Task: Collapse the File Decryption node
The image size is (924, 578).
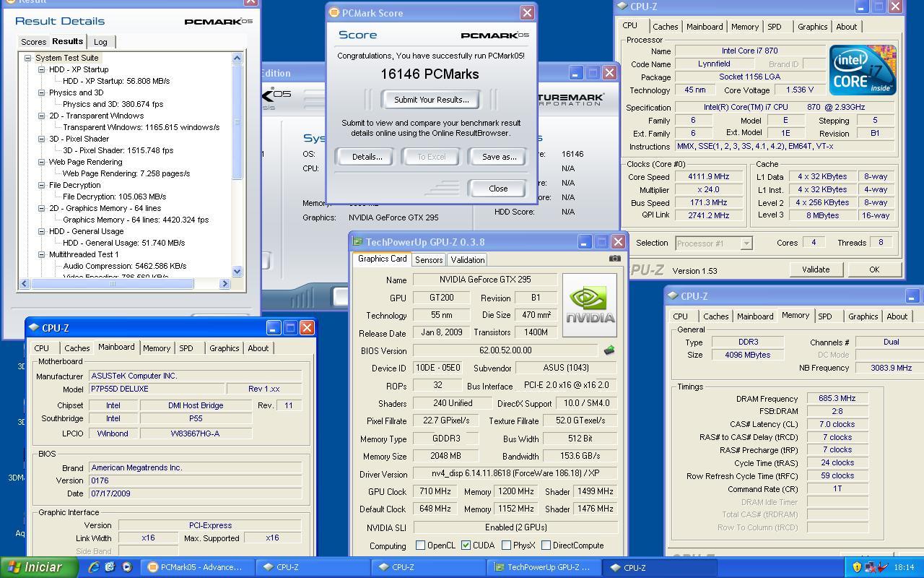Action: (42, 185)
